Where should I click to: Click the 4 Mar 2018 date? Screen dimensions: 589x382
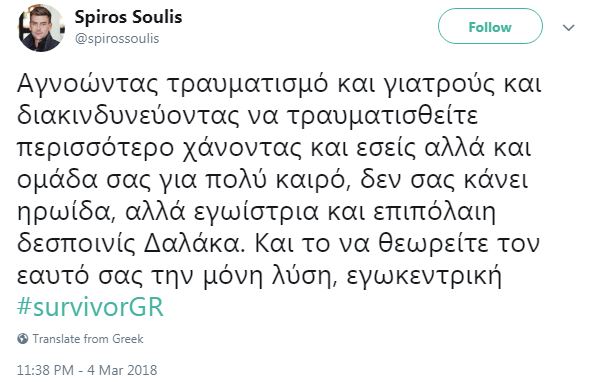(122, 370)
